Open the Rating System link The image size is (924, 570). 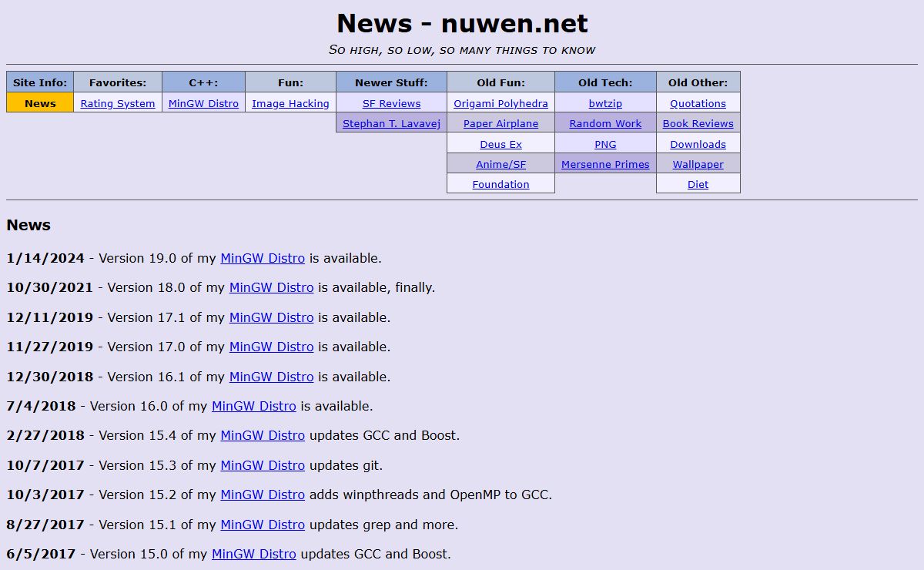coord(118,103)
